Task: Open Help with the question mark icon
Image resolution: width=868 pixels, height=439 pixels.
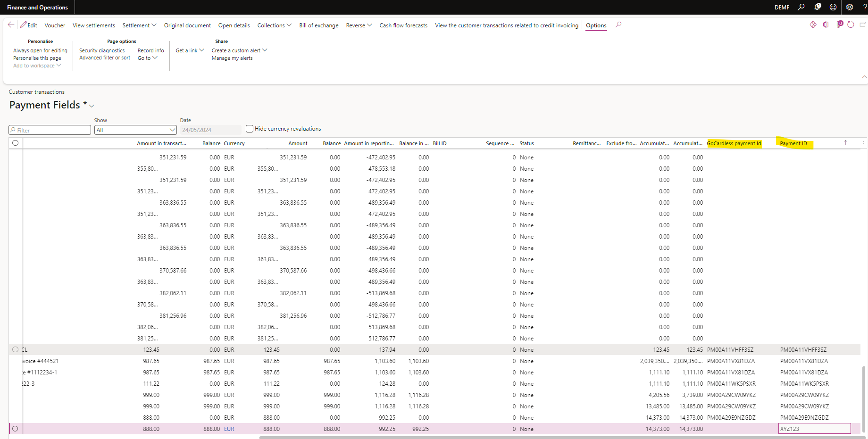Action: pyautogui.click(x=863, y=7)
